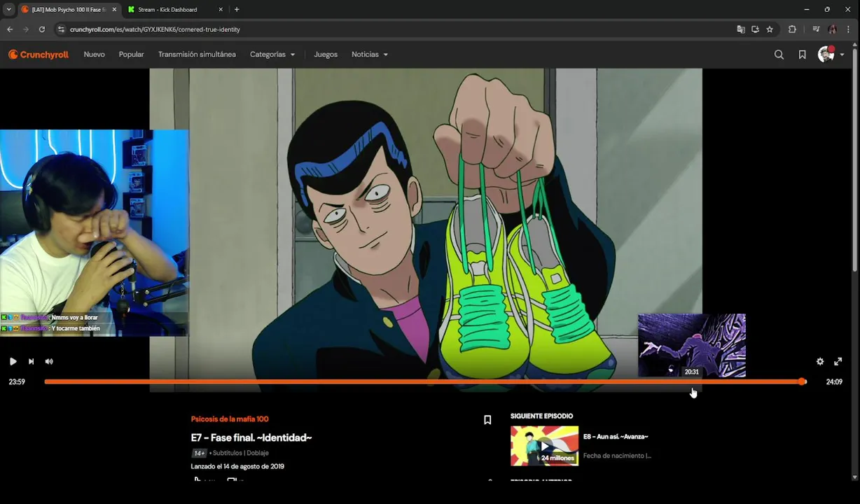Image resolution: width=860 pixels, height=504 pixels.
Task: Open the Popular menu item
Action: pos(131,55)
